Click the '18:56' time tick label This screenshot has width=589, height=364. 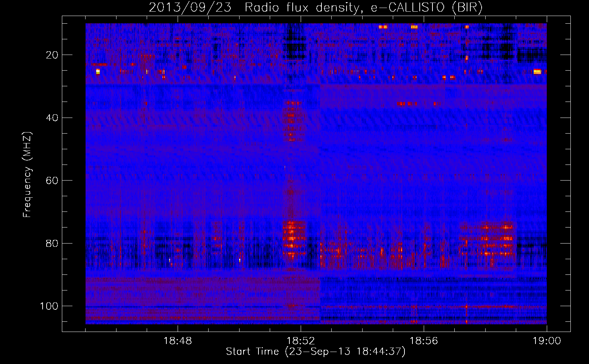[x=424, y=341]
